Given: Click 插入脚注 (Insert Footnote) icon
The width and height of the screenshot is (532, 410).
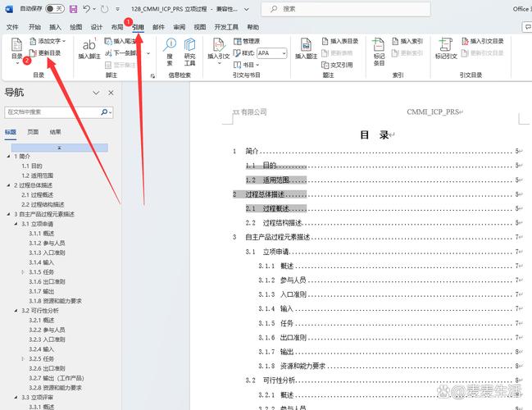Looking at the screenshot, I should click(89, 49).
